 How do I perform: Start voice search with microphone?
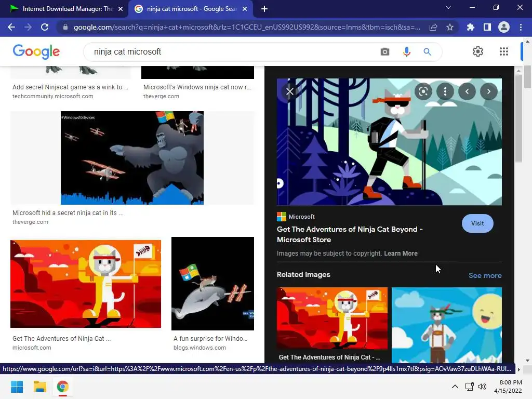tap(406, 52)
